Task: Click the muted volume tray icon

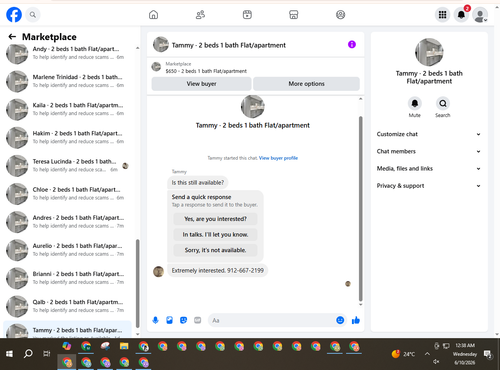Action: click(436, 362)
